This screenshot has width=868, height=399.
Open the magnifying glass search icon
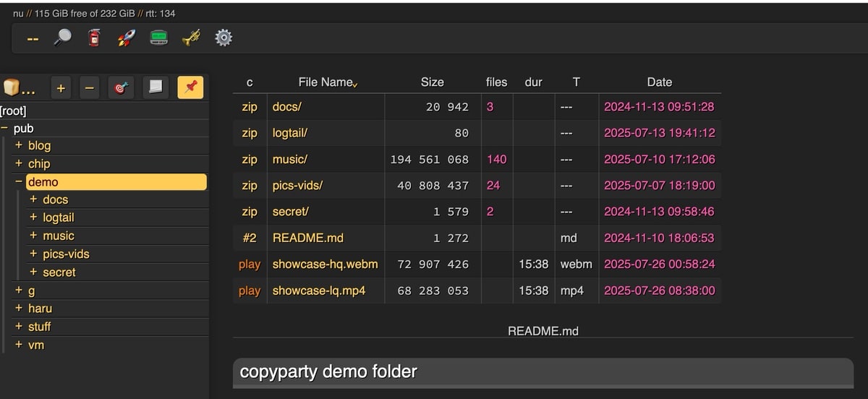click(x=63, y=38)
